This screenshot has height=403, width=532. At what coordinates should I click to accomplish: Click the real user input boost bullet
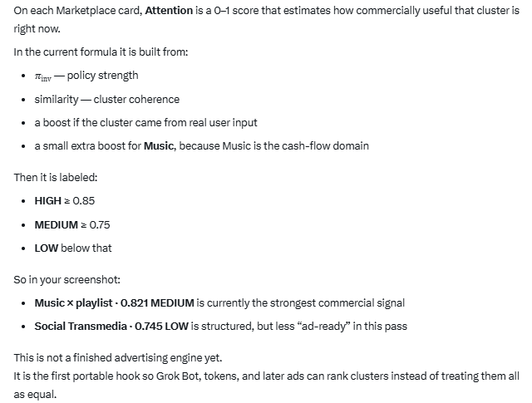point(146,122)
